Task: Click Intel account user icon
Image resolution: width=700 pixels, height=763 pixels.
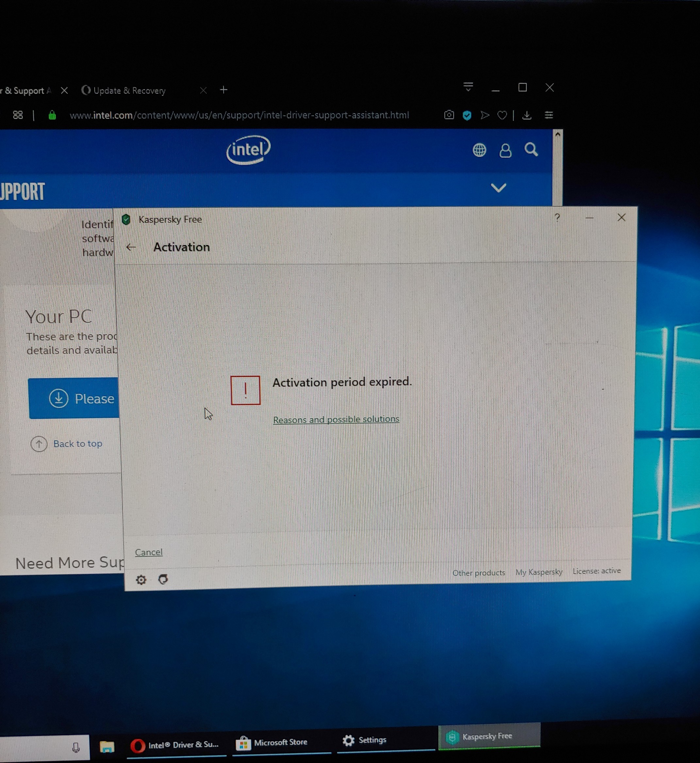Action: coord(505,150)
